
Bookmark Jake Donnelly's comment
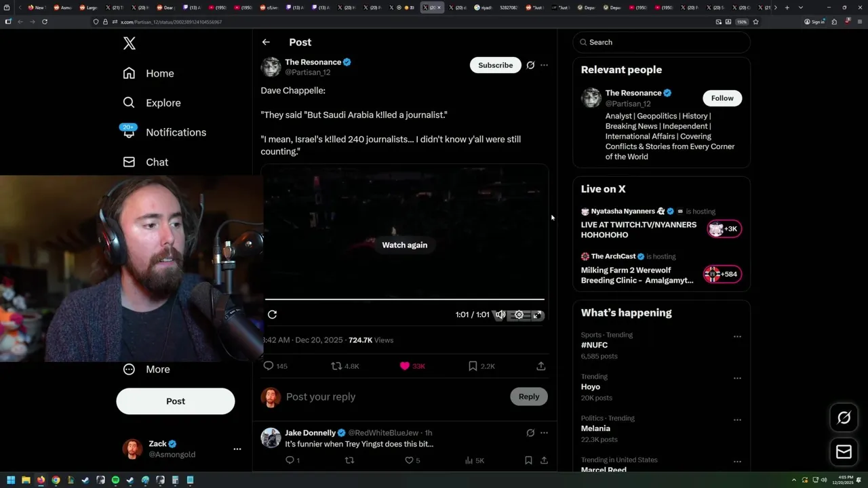coord(528,460)
